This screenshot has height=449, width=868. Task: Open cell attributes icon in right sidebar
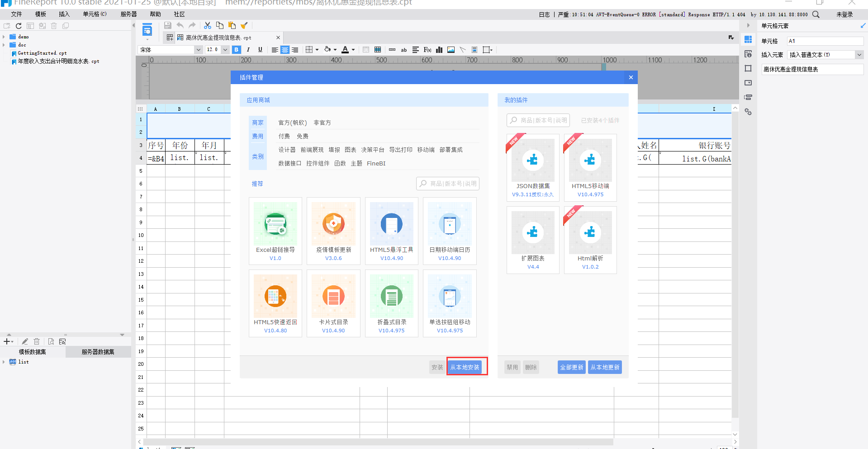click(748, 54)
